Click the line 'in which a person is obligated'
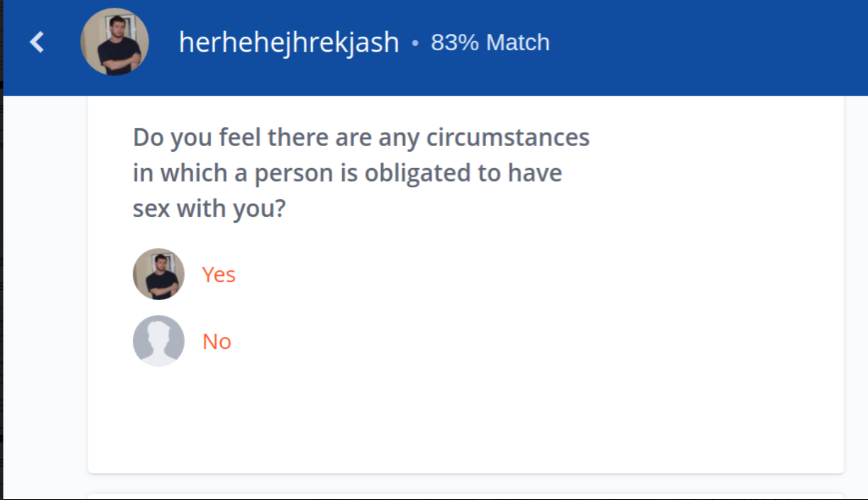The height and width of the screenshot is (500, 868). point(347,173)
